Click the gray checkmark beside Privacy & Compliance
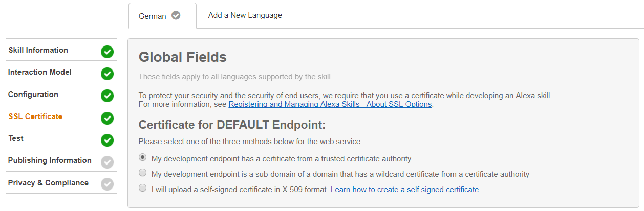 [x=107, y=184]
